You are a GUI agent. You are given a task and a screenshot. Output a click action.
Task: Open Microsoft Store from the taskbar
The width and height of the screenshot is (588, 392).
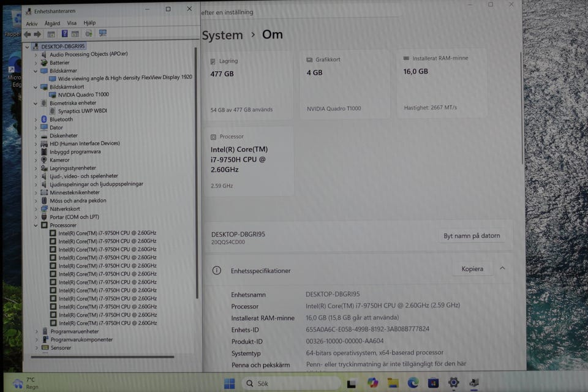pyautogui.click(x=433, y=383)
